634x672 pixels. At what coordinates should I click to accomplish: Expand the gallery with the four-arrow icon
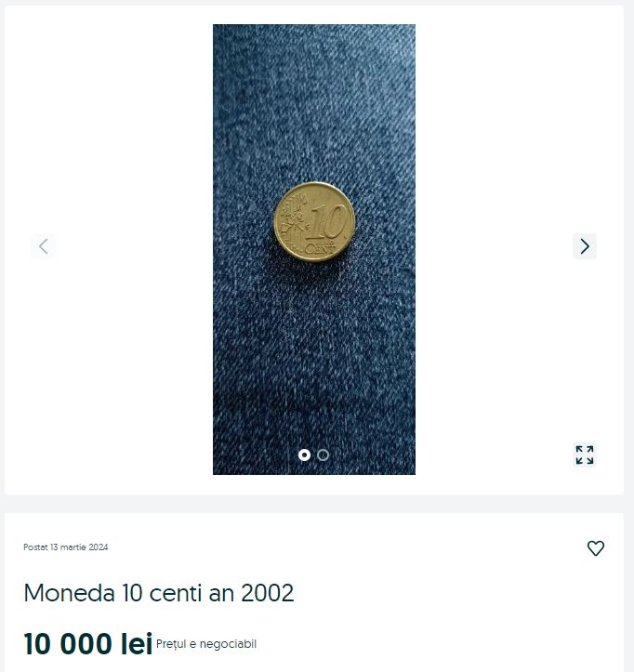pos(585,455)
